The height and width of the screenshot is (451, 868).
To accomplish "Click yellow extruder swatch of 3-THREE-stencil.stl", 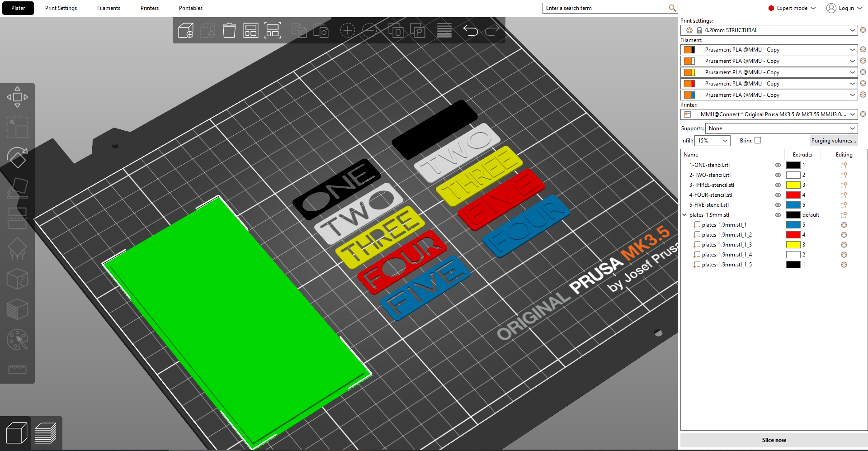I will (793, 185).
